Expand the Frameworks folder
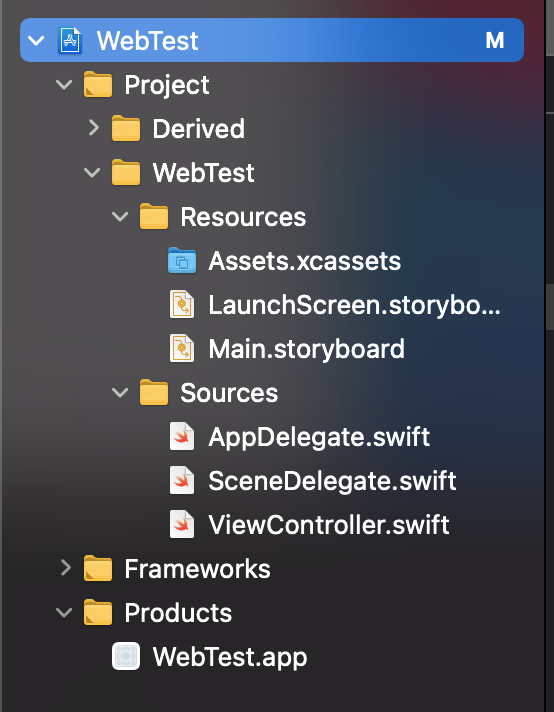The width and height of the screenshot is (554, 712). click(65, 568)
